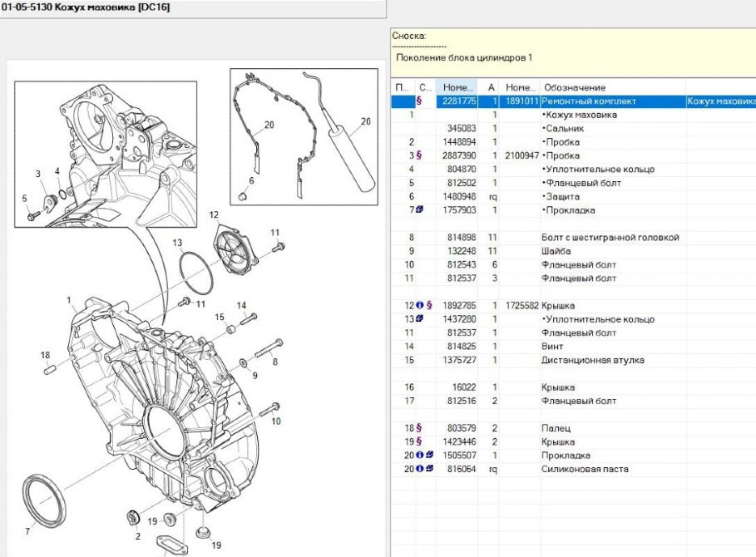The width and height of the screenshot is (756, 557).
Task: Select the Дистанционная втулка row
Action: click(x=592, y=360)
